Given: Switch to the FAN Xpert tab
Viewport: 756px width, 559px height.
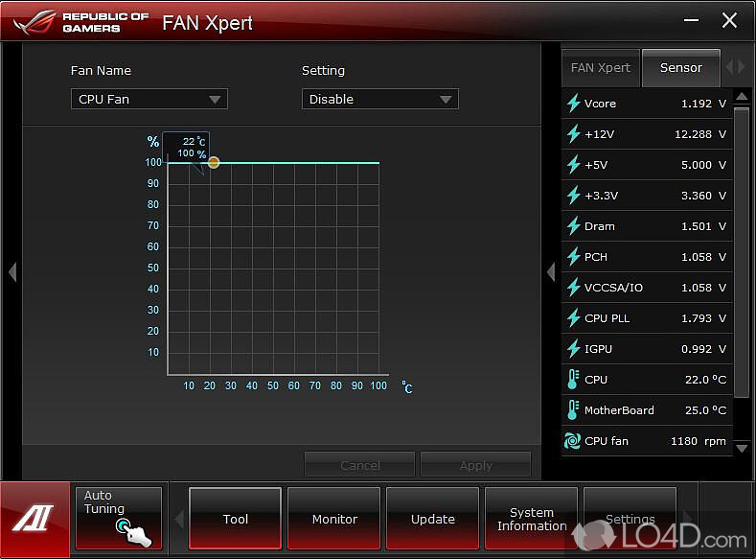Looking at the screenshot, I should point(601,68).
